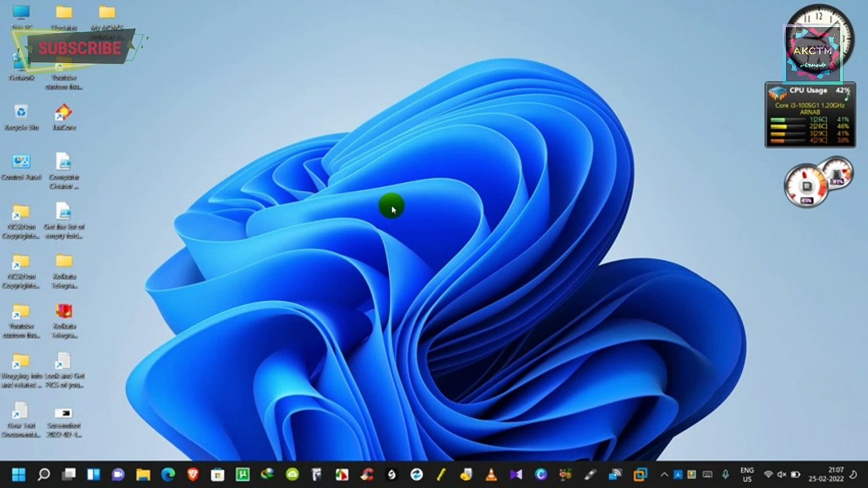The image size is (868, 488).
Task: Open the Wi-Fi network tray icon
Action: (x=768, y=474)
